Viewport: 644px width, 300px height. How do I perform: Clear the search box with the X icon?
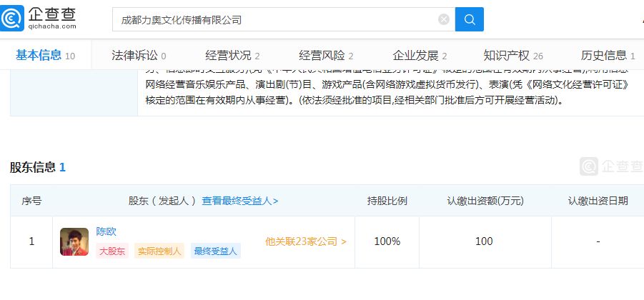pyautogui.click(x=444, y=19)
